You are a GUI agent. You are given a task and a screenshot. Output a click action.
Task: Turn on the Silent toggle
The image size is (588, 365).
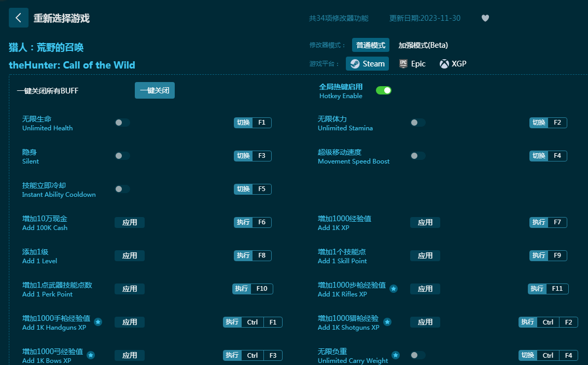pyautogui.click(x=122, y=156)
